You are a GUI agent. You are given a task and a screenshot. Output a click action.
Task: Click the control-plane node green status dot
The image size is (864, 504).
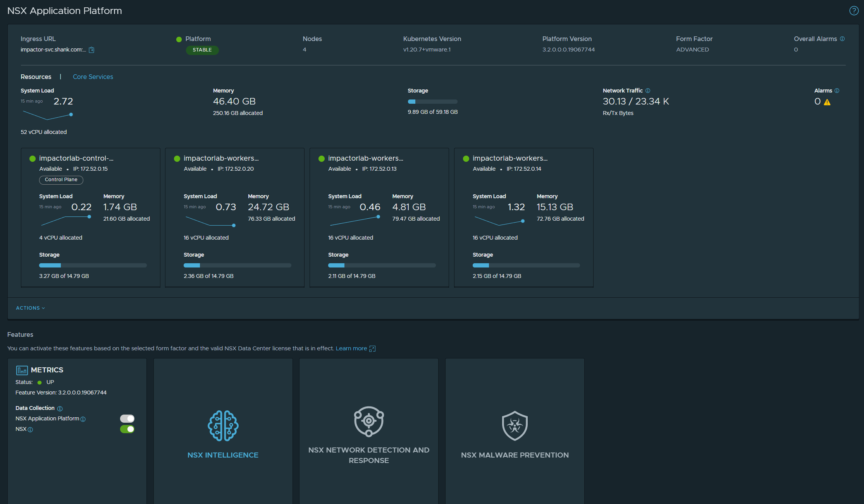(x=33, y=159)
